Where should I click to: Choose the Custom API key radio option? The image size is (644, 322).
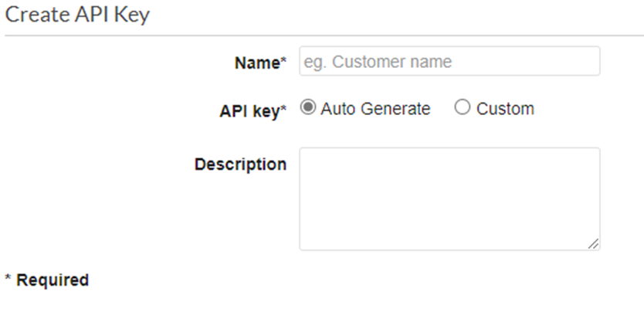coord(463,108)
